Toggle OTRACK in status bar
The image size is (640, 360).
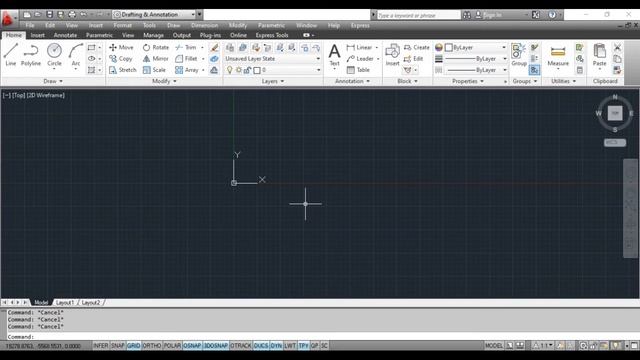241,346
